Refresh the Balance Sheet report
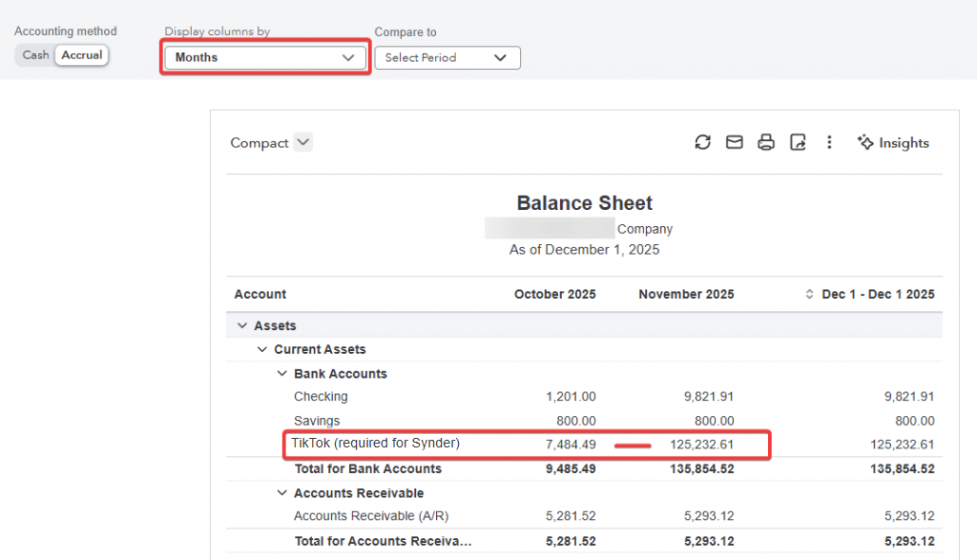The width and height of the screenshot is (977, 560). (702, 142)
